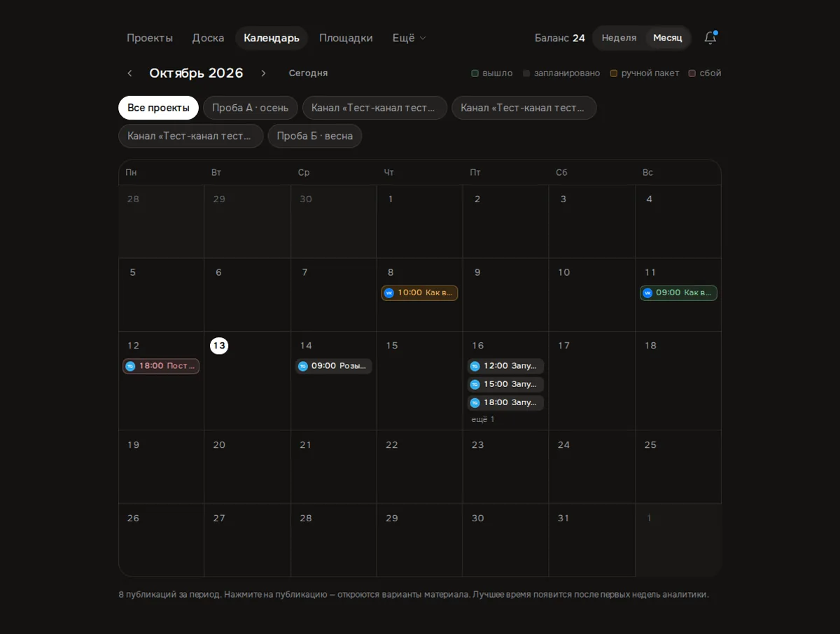840x634 pixels.
Task: Click the Telegram icon on the 09:00 Розы… event
Action: pos(303,366)
